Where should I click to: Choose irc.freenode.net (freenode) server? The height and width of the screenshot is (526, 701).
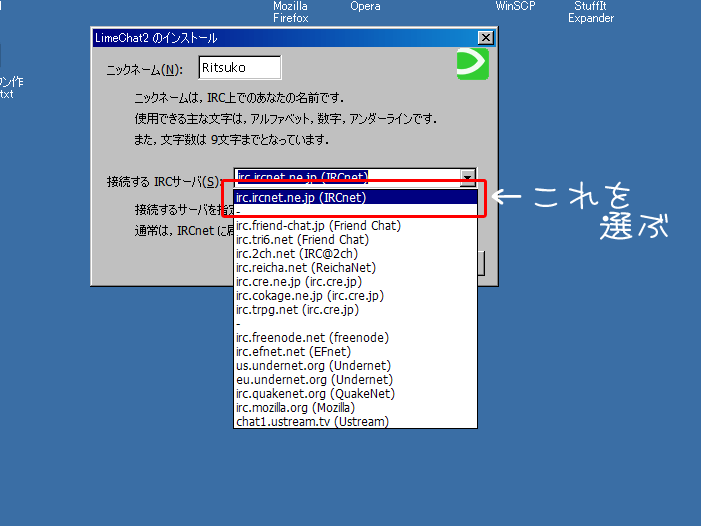tap(355, 338)
